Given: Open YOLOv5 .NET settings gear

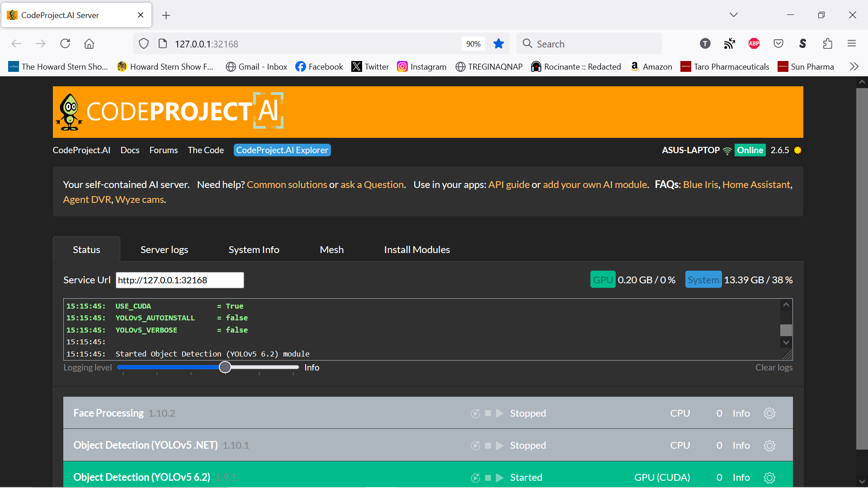Looking at the screenshot, I should coord(769,446).
